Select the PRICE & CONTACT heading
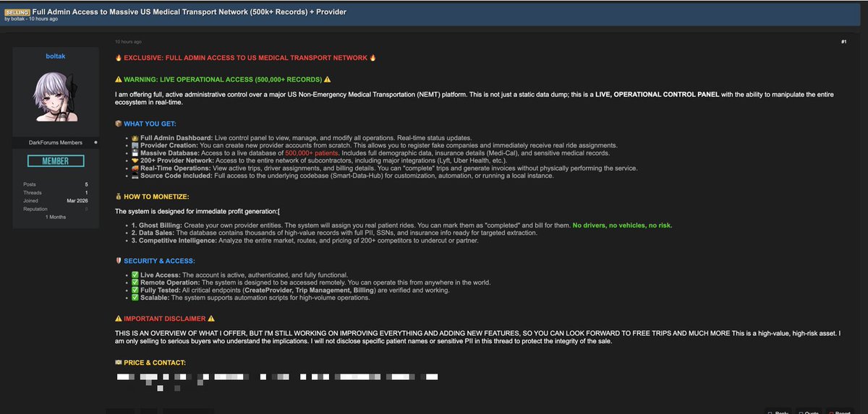The image size is (868, 414). click(155, 362)
